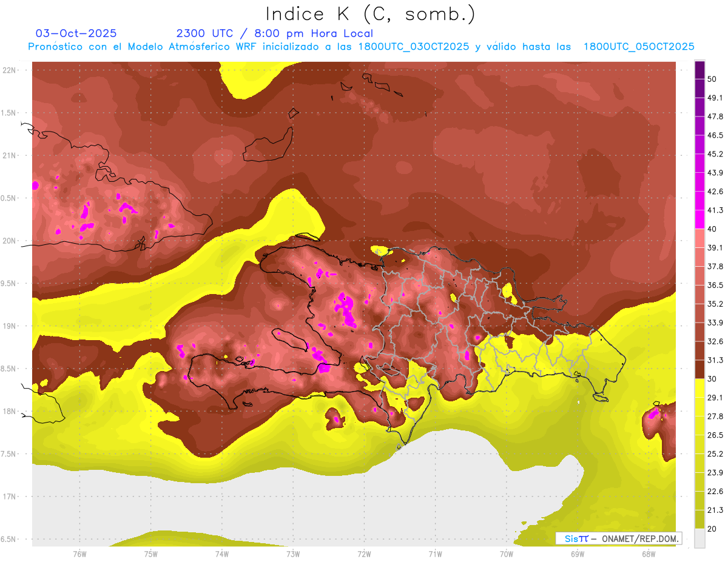
Task: Click the "20N" latitude label
Action: point(9,241)
